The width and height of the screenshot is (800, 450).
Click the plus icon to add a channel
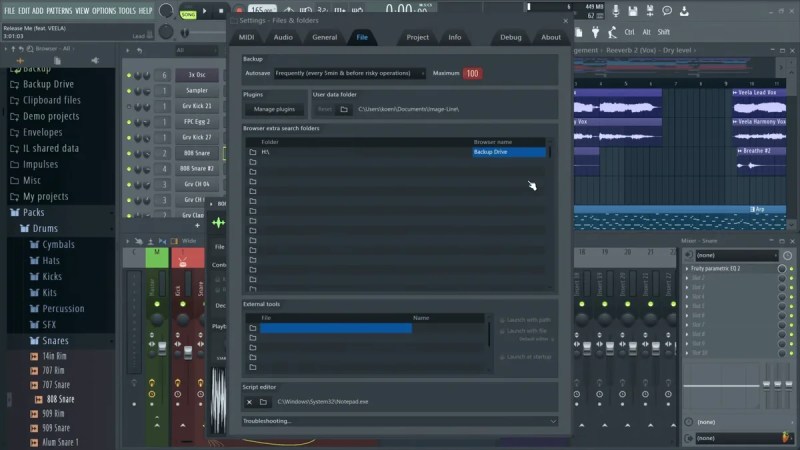click(197, 225)
